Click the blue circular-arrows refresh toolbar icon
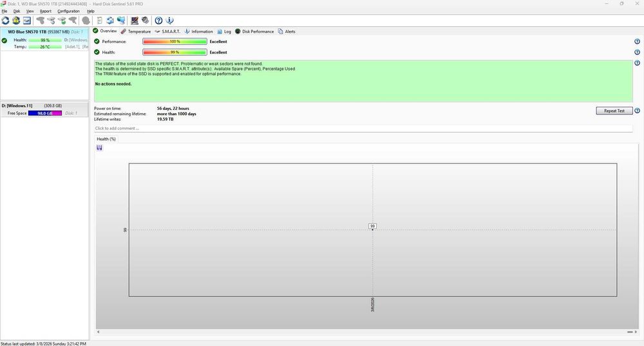The height and width of the screenshot is (346, 644). tap(5, 21)
